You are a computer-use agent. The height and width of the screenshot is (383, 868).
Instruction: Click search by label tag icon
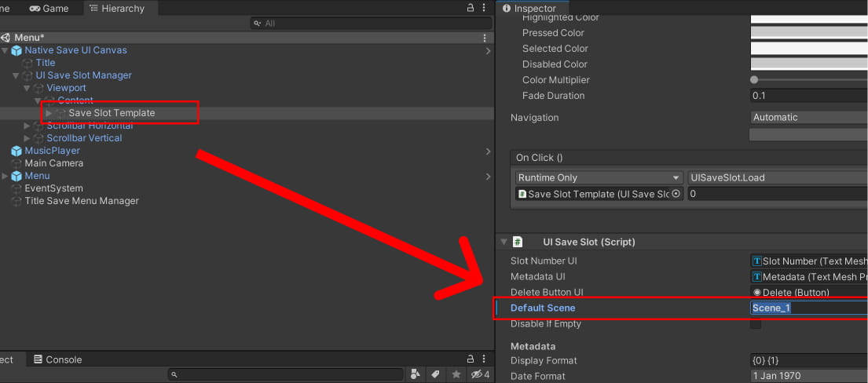[436, 374]
